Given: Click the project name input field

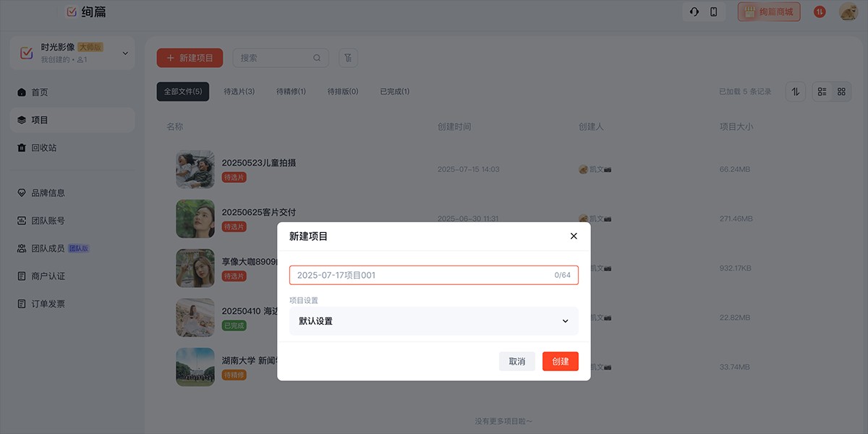Looking at the screenshot, I should tap(433, 275).
